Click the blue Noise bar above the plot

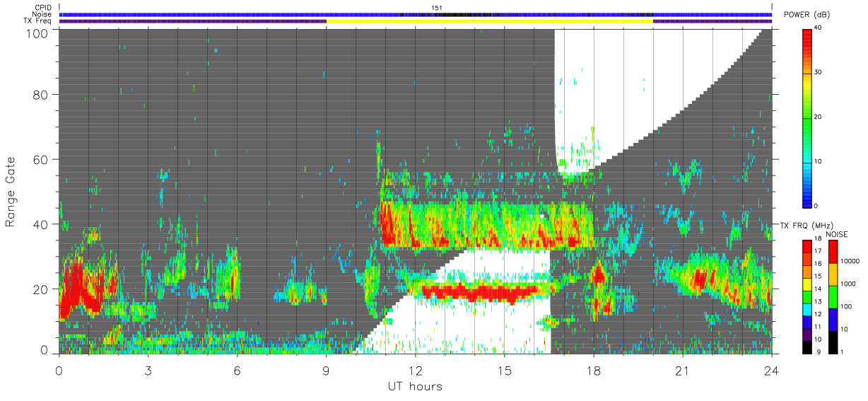416,14
